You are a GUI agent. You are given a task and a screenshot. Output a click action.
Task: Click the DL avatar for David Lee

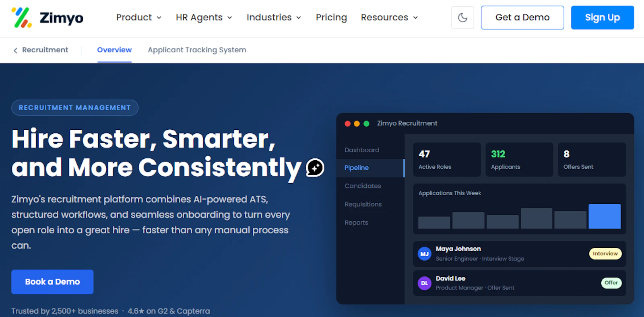424,283
